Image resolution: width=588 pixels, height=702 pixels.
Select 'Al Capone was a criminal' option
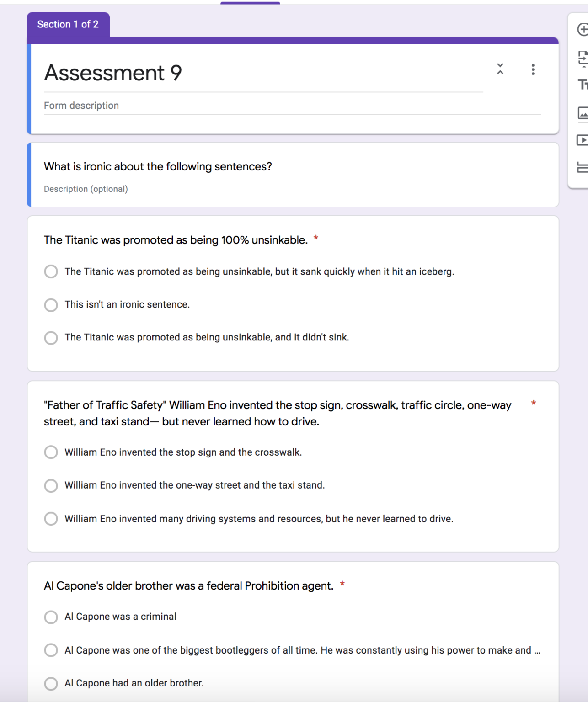pyautogui.click(x=51, y=617)
